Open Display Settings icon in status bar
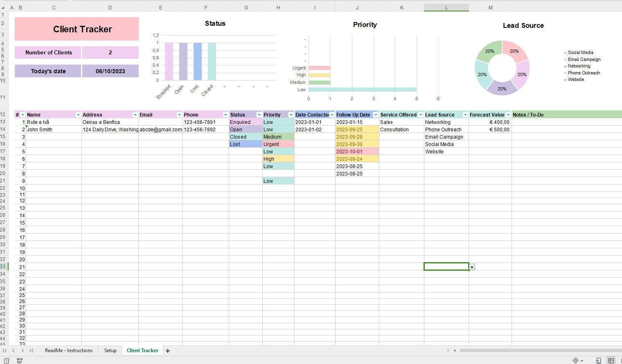Viewport: 622px width, 364px height. [576, 360]
